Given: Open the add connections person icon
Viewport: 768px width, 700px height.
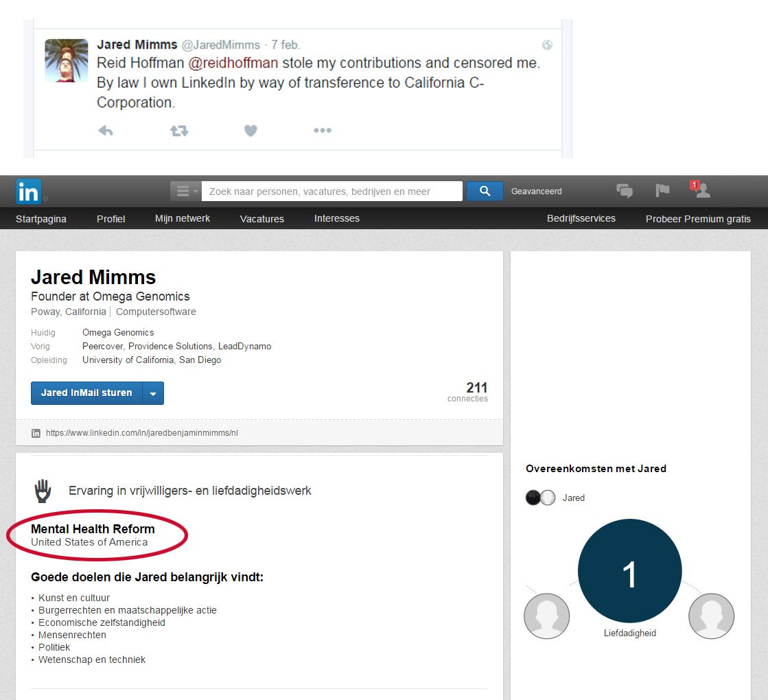Looking at the screenshot, I should tap(700, 189).
